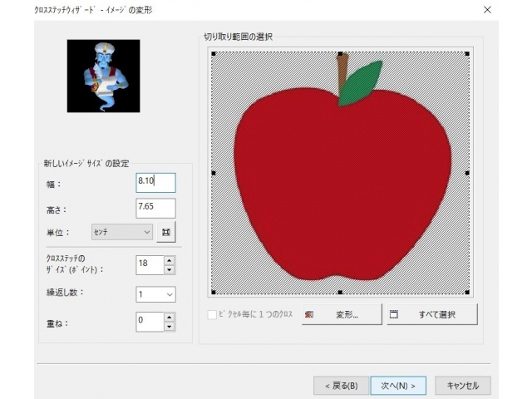Click the 幅 width input field
This screenshot has width=532, height=399.
(155, 183)
